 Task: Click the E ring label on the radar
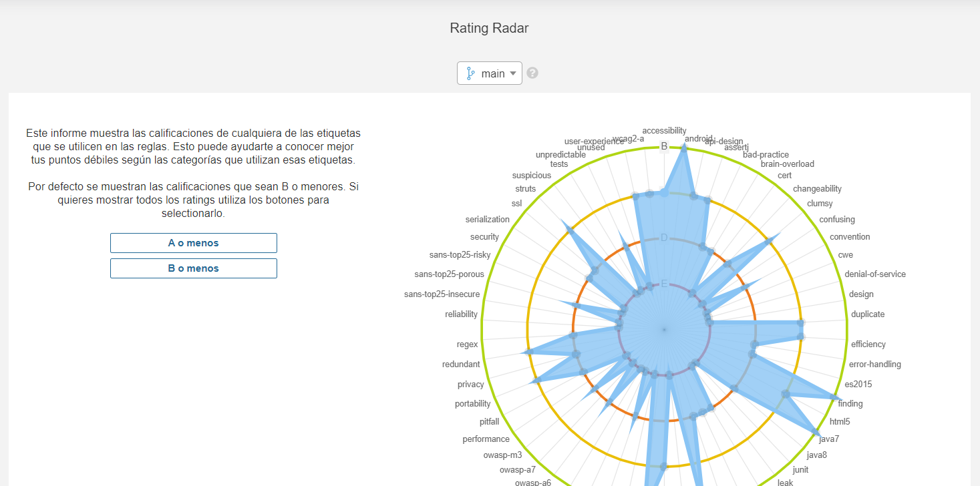click(664, 284)
